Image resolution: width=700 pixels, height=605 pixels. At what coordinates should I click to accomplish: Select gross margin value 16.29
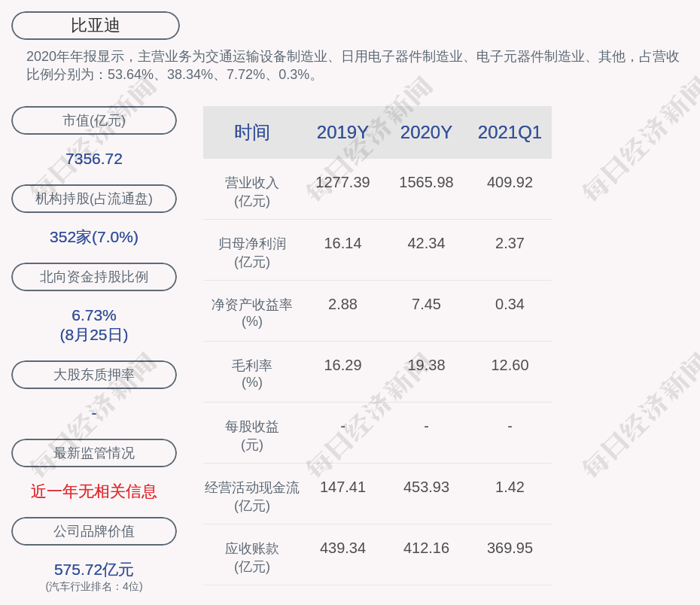click(x=343, y=366)
